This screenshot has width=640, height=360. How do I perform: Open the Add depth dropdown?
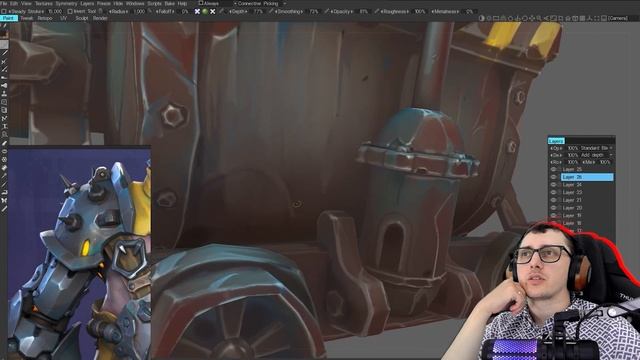pyautogui.click(x=596, y=155)
